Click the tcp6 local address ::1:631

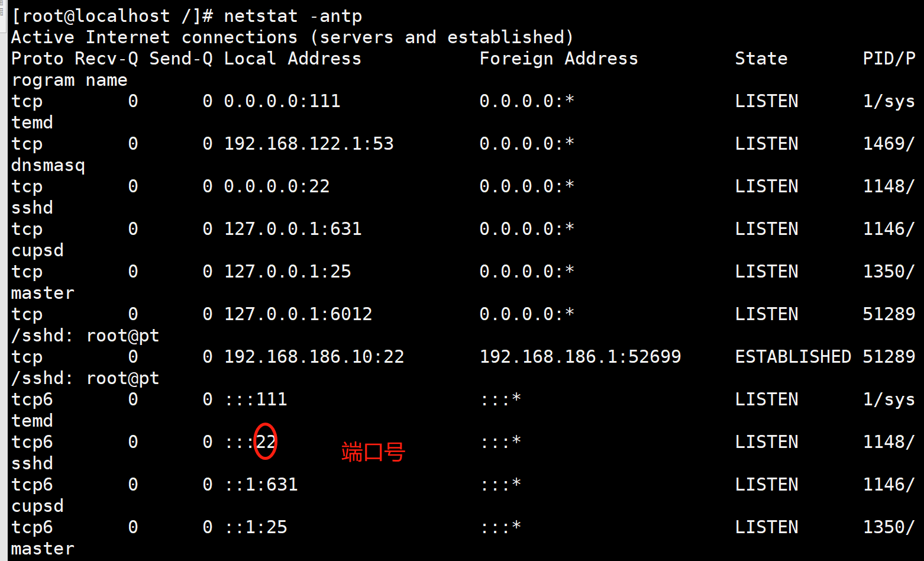click(x=261, y=485)
